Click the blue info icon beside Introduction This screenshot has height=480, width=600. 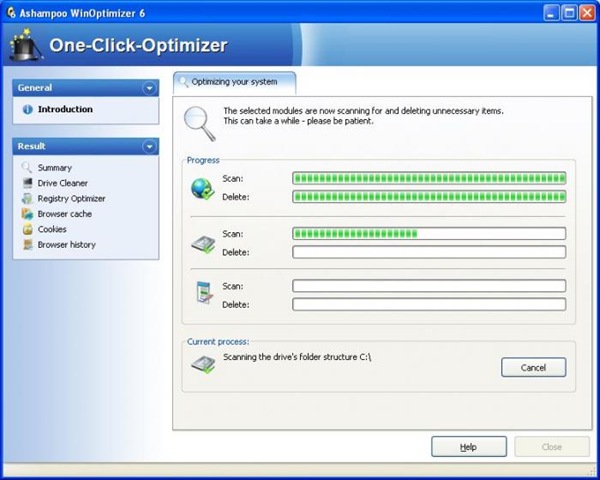(27, 109)
